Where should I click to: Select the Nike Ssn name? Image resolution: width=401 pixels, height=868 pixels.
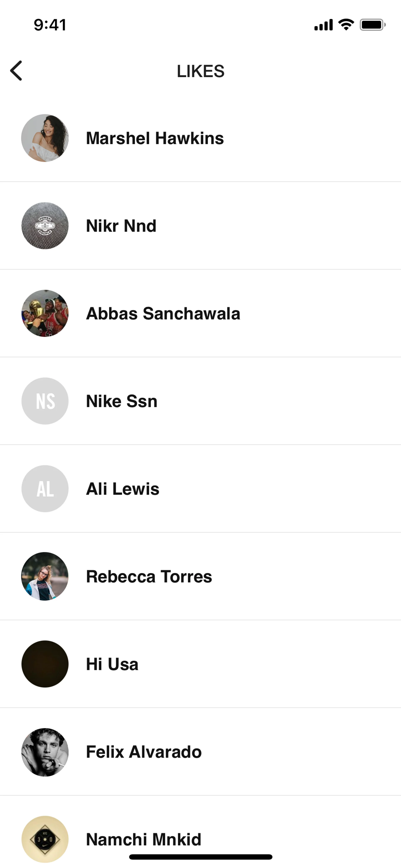tap(122, 401)
